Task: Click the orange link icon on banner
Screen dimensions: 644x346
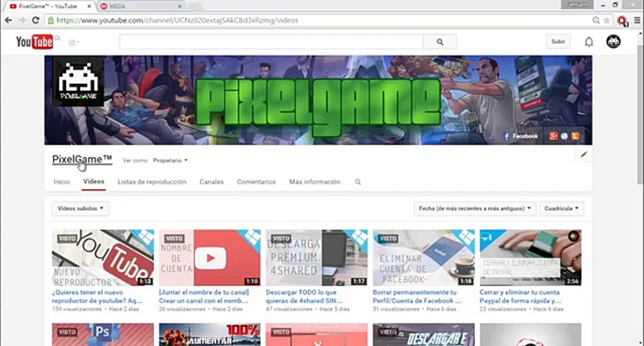Action: click(x=575, y=136)
